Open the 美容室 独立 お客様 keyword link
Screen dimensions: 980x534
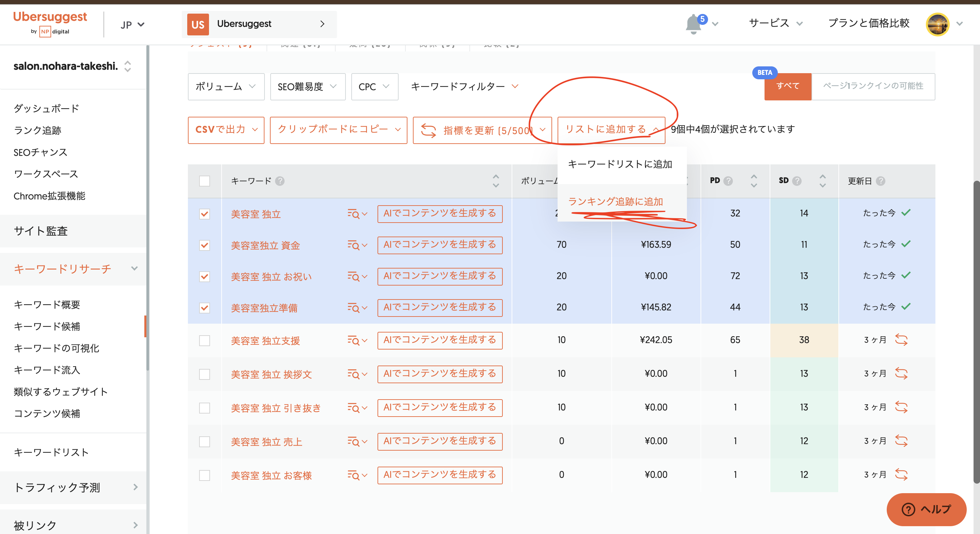[271, 475]
